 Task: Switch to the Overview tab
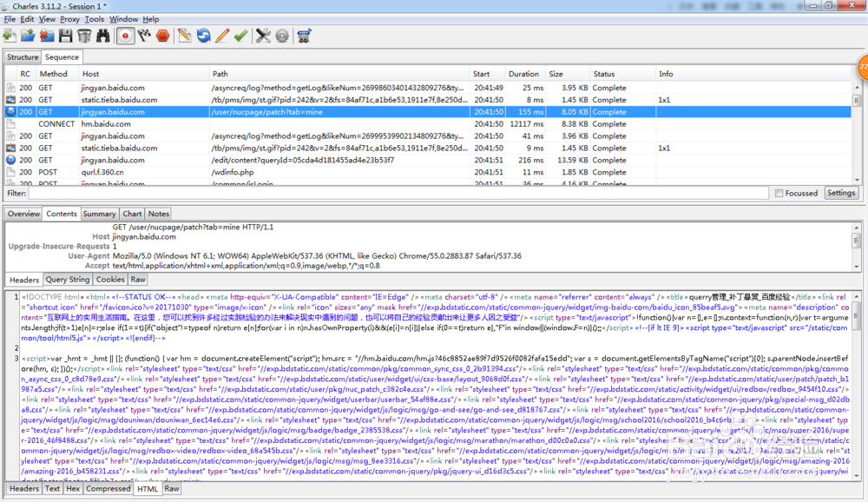click(23, 214)
